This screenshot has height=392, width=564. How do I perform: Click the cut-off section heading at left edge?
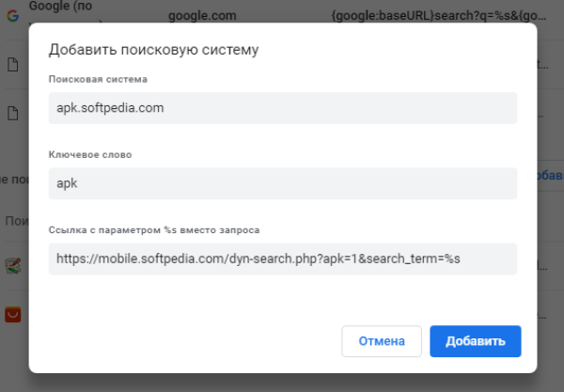11,179
